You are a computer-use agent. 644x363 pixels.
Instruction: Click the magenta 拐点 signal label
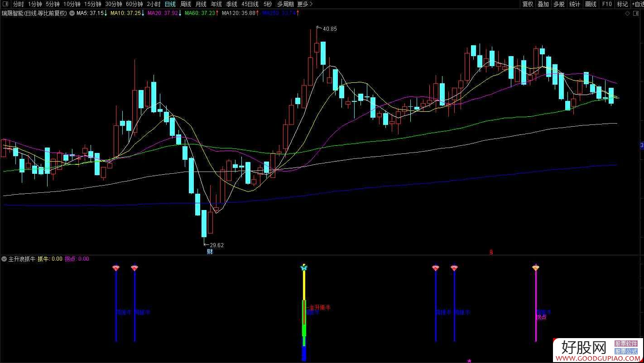[x=541, y=317]
